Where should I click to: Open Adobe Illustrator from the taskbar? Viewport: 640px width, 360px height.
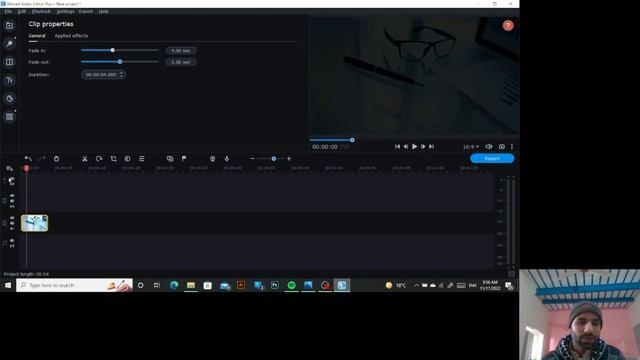[x=241, y=285]
